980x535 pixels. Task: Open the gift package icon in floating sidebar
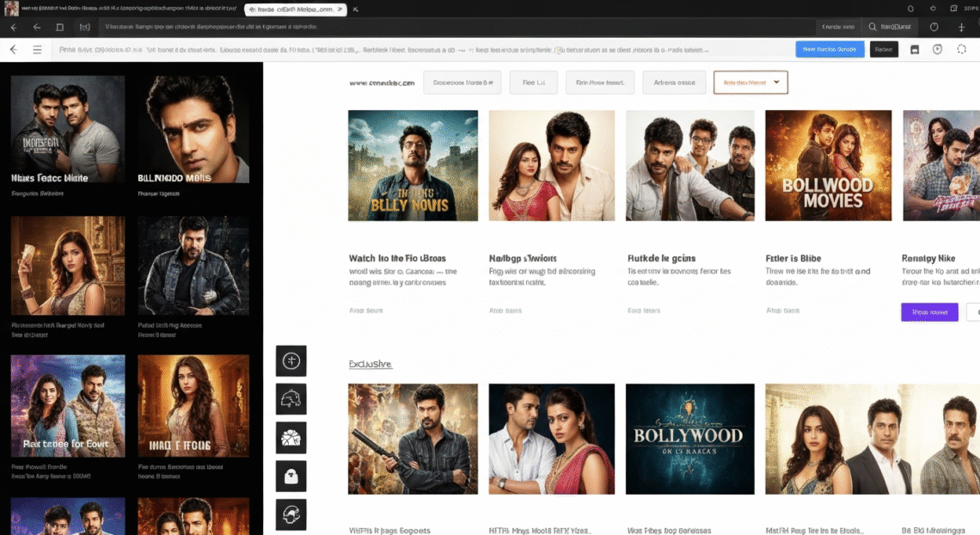[291, 437]
